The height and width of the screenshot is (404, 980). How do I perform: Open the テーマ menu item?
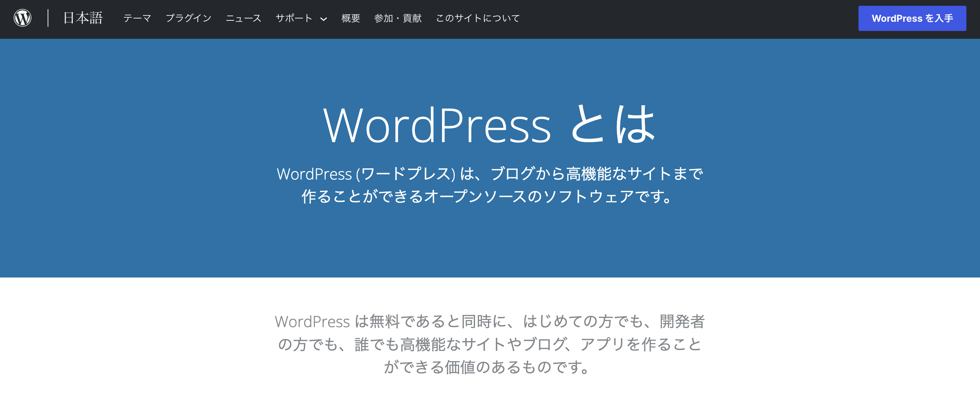point(137,18)
